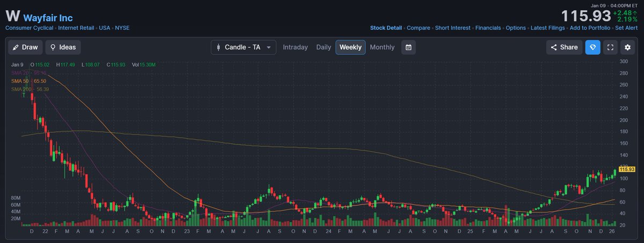Open chart settings gear

(x=627, y=47)
